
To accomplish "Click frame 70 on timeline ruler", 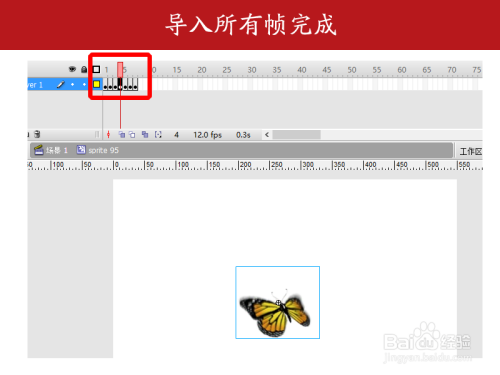I will [452, 70].
